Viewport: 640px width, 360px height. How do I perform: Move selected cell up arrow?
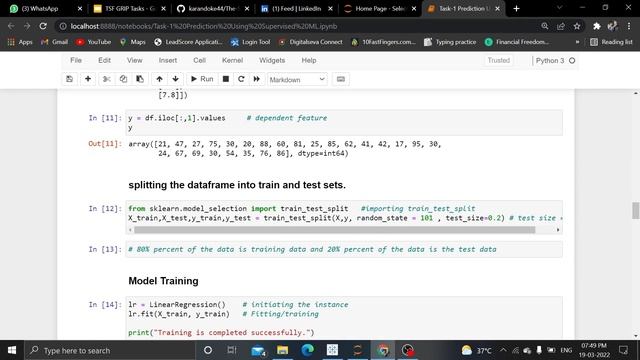(x=159, y=79)
